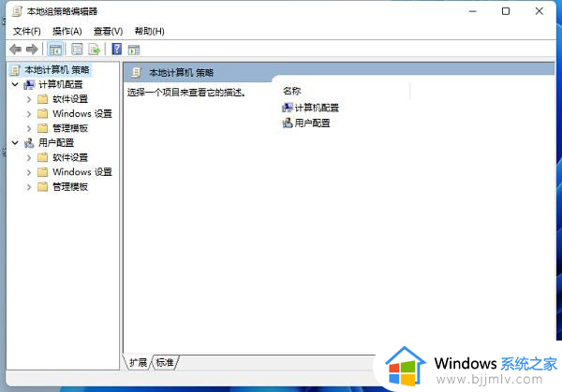
Task: Select 软件设置 label under 用户配置
Action: click(70, 157)
